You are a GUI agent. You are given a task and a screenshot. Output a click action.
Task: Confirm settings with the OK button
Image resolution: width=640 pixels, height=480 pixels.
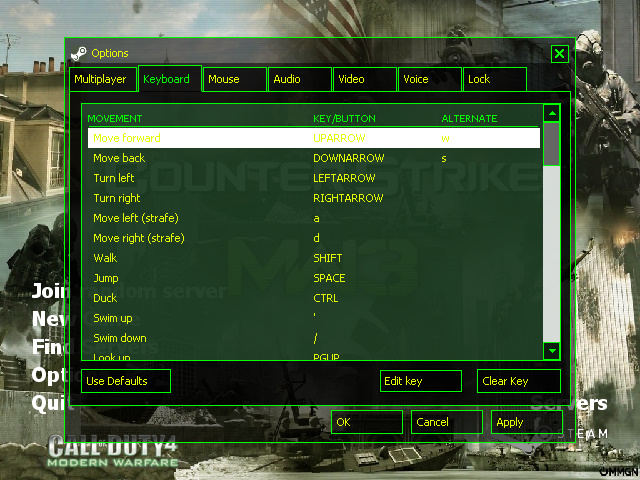(366, 422)
